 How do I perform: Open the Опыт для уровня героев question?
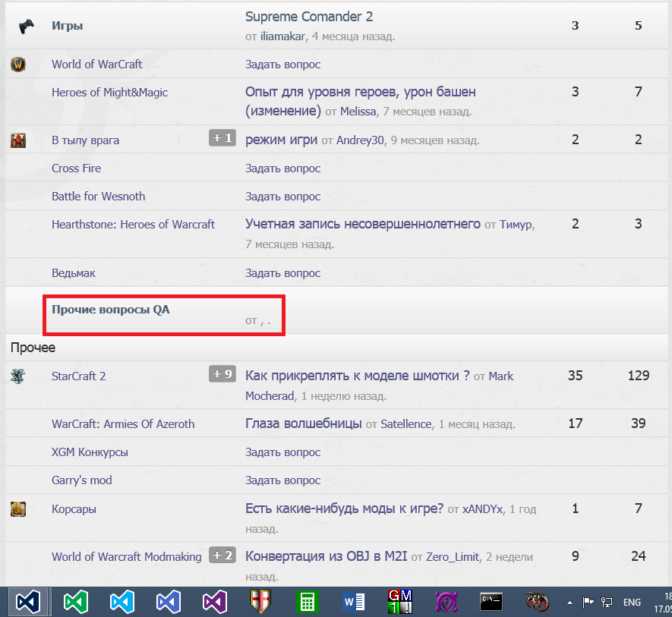tap(361, 101)
